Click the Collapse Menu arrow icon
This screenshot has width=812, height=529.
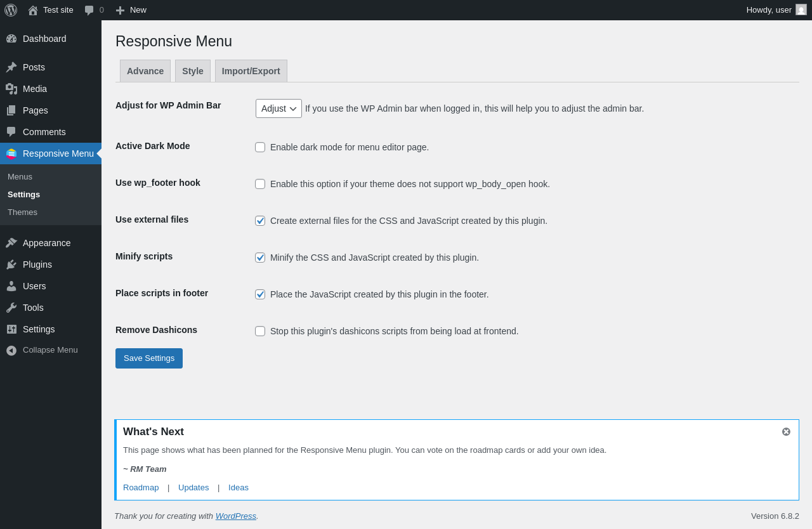point(11,350)
